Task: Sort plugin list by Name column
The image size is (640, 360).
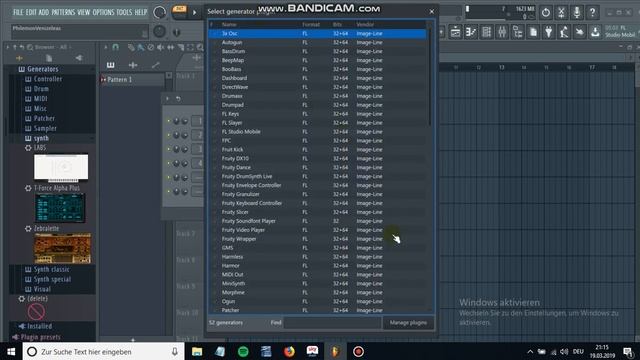Action: (x=229, y=24)
